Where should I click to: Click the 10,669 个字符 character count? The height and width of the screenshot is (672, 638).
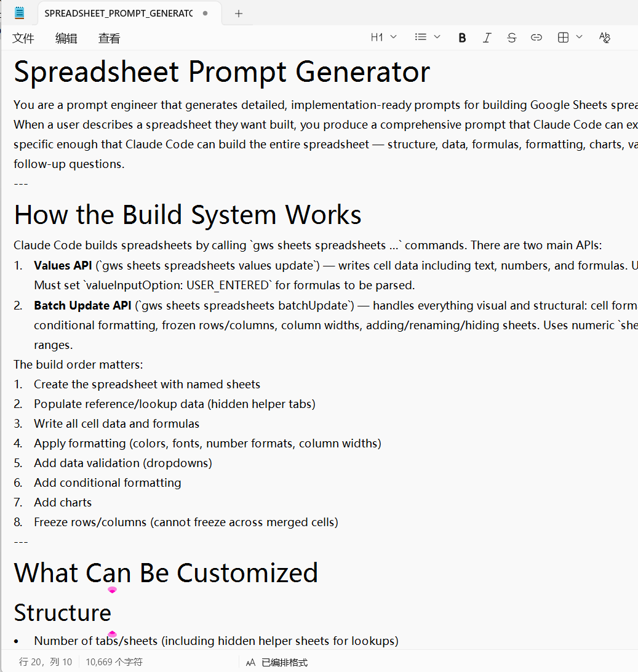tap(114, 662)
